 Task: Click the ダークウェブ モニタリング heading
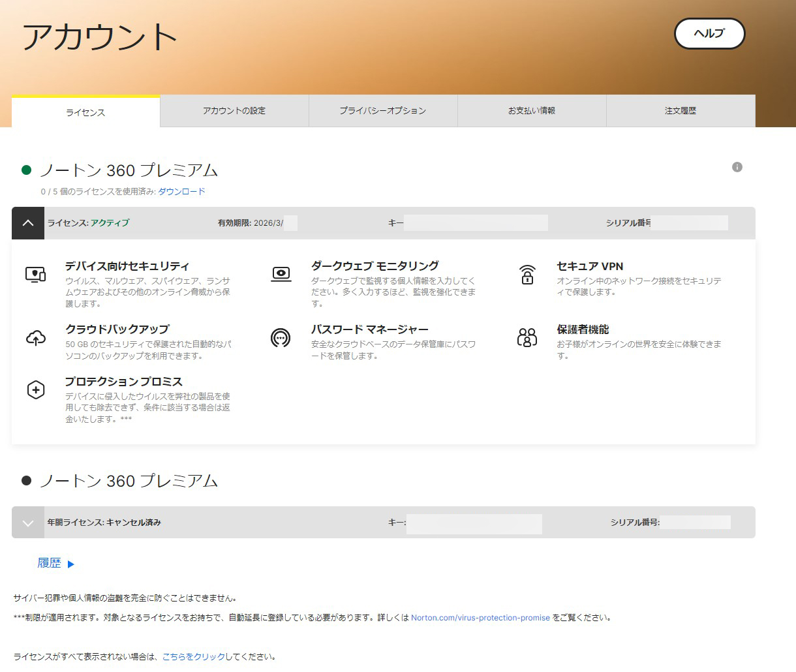click(x=375, y=266)
